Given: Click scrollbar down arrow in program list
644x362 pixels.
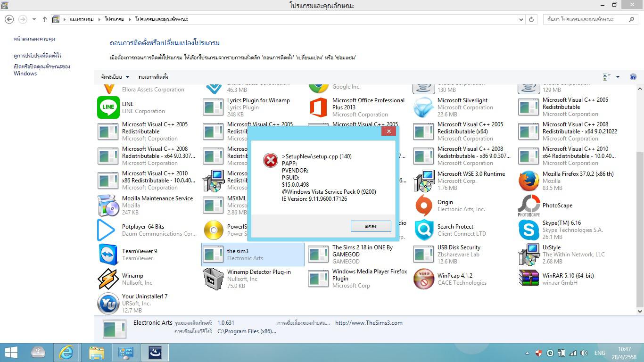Looking at the screenshot, I should (640, 311).
